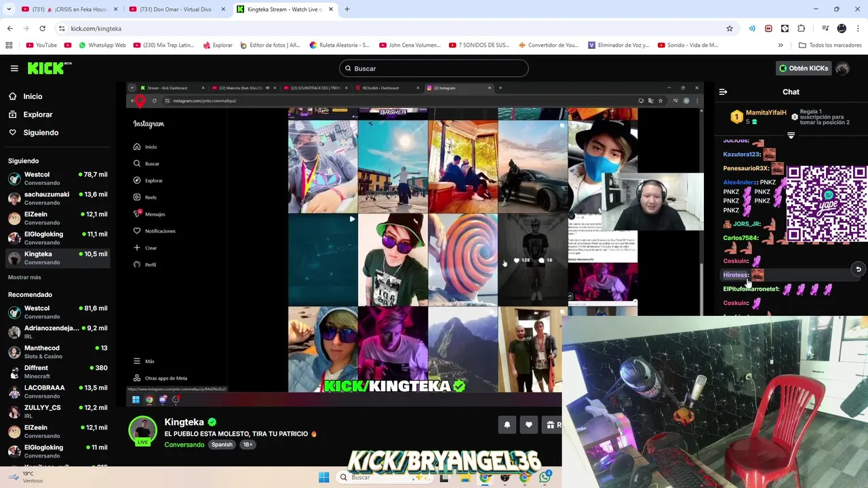Toggle the follow heart button

[x=529, y=425]
